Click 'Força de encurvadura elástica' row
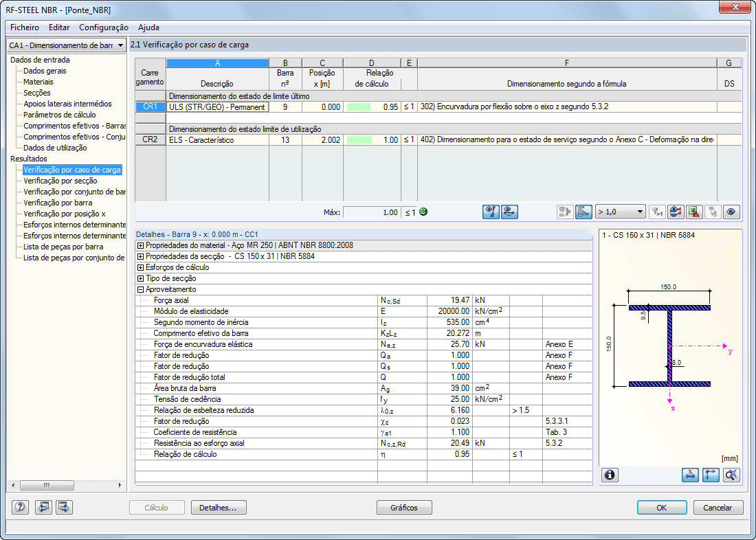This screenshot has width=756, height=540. tap(364, 344)
